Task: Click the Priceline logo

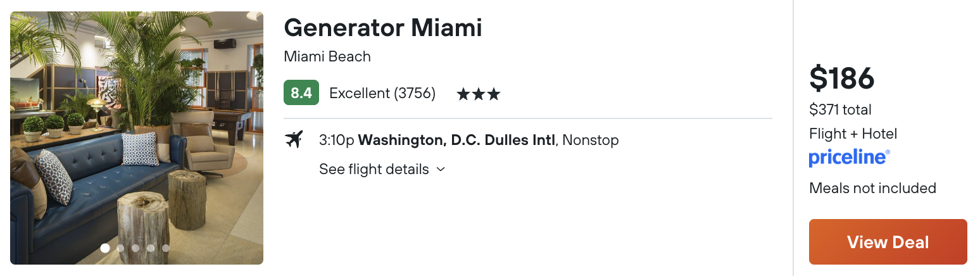Action: (850, 158)
